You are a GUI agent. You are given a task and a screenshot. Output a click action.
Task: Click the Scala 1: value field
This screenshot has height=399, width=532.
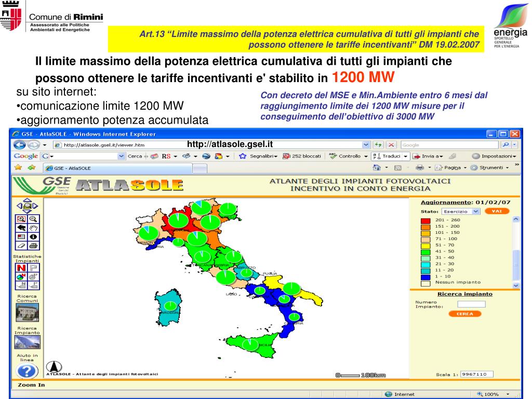pos(477,374)
